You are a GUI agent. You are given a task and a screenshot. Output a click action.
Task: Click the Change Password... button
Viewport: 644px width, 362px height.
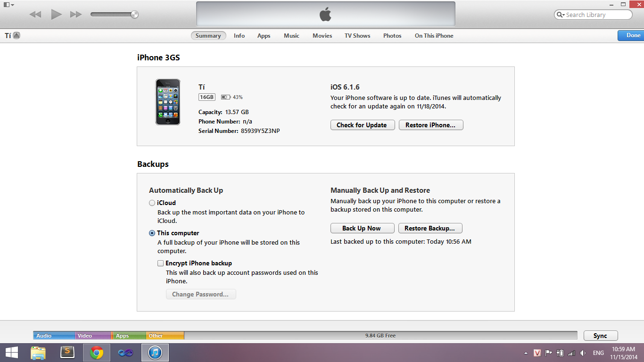click(x=201, y=294)
